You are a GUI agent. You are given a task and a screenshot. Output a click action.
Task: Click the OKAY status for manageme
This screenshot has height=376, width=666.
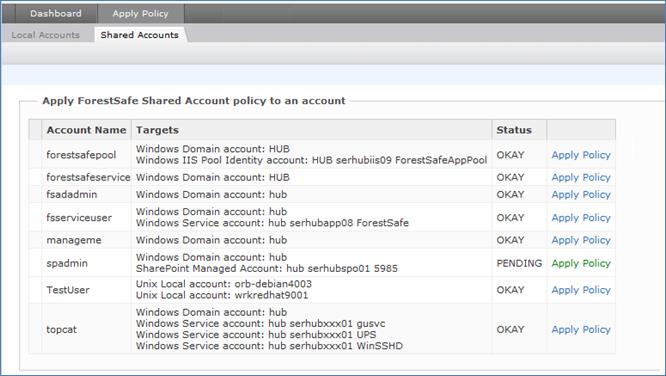[510, 240]
